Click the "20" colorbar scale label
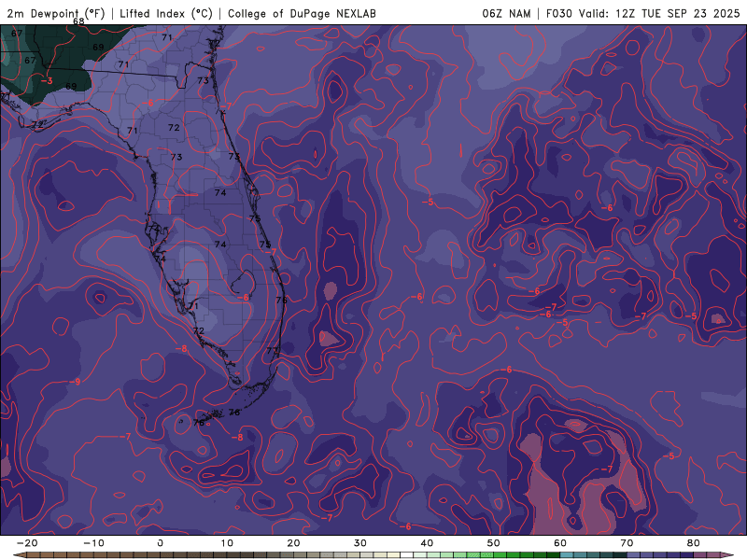This screenshot has height=560, width=747. tap(293, 543)
